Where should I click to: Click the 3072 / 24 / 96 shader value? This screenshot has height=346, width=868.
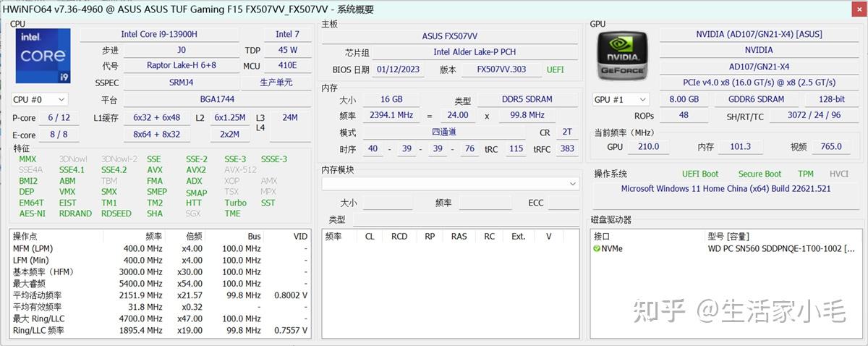814,115
